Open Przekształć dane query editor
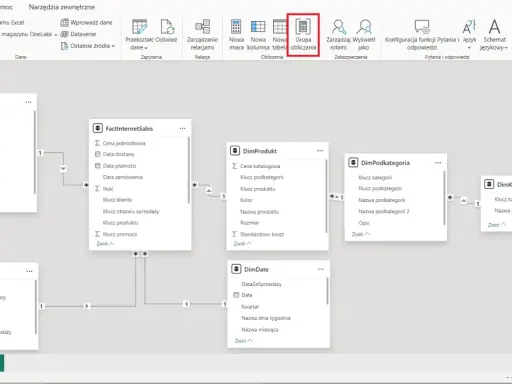 (x=139, y=35)
